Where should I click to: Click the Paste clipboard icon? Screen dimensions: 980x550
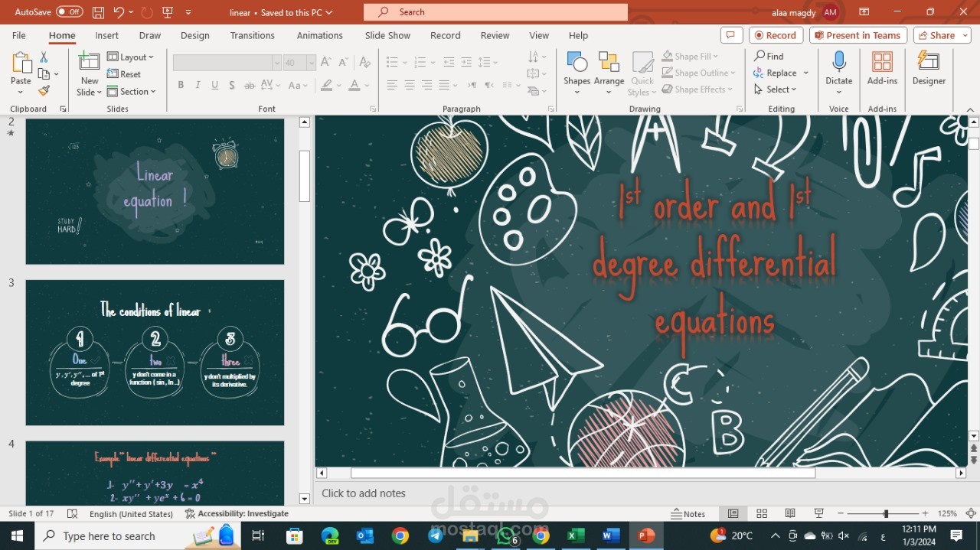coord(21,63)
